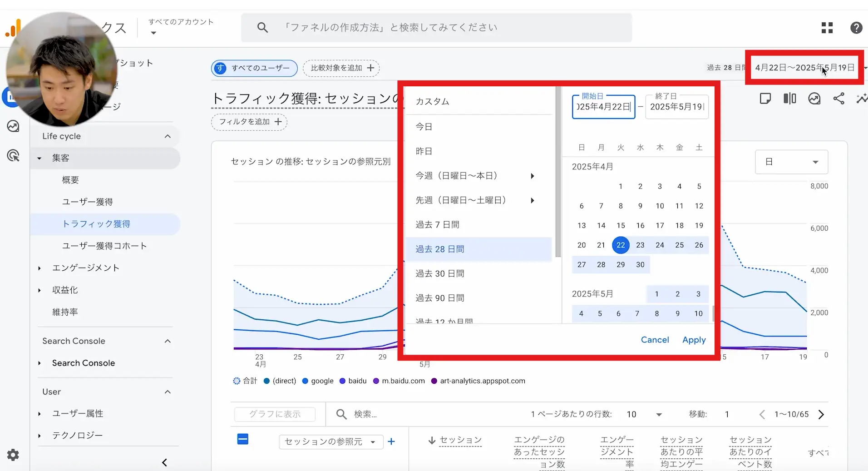Open the Google apps grid icon

(x=827, y=28)
